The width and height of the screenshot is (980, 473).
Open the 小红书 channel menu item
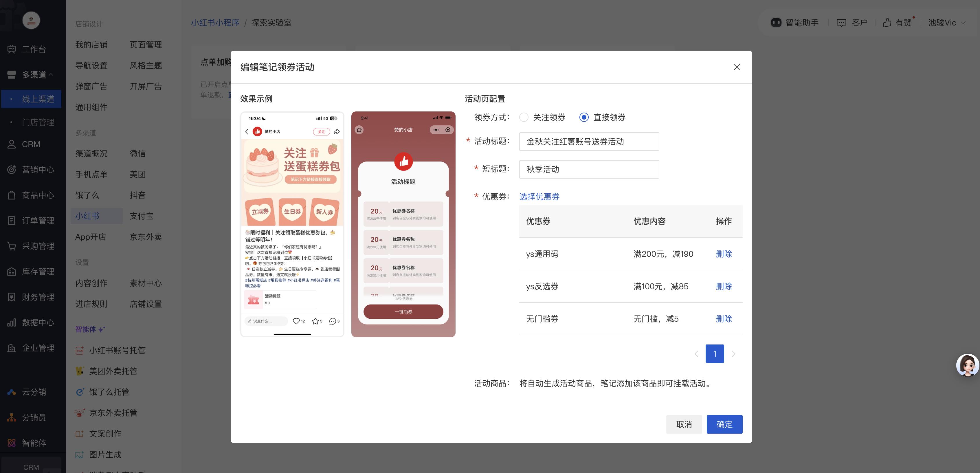click(x=87, y=216)
